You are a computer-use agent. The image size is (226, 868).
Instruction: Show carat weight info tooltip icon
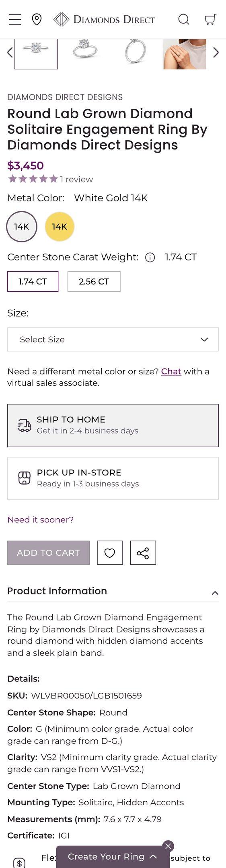150,257
